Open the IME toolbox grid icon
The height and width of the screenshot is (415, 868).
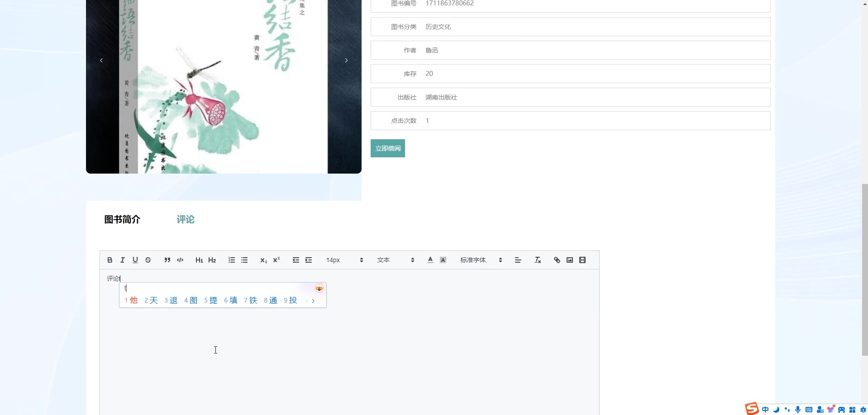pyautogui.click(x=852, y=410)
